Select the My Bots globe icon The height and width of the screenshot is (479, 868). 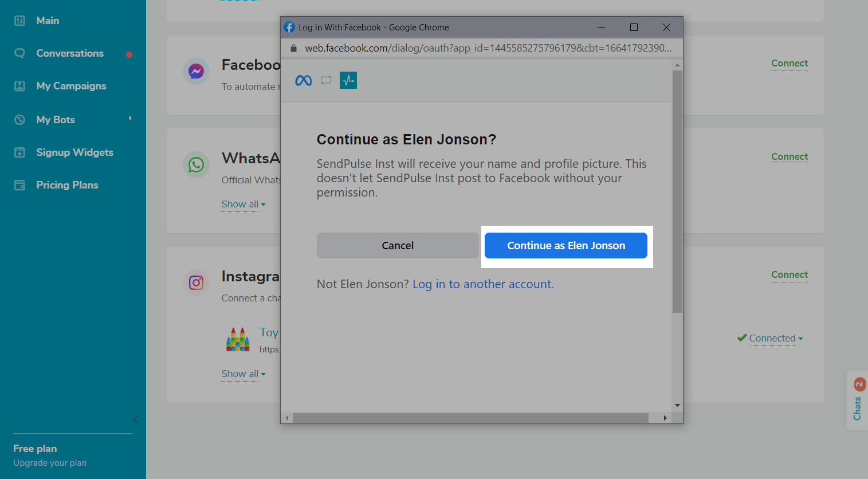pyautogui.click(x=19, y=120)
